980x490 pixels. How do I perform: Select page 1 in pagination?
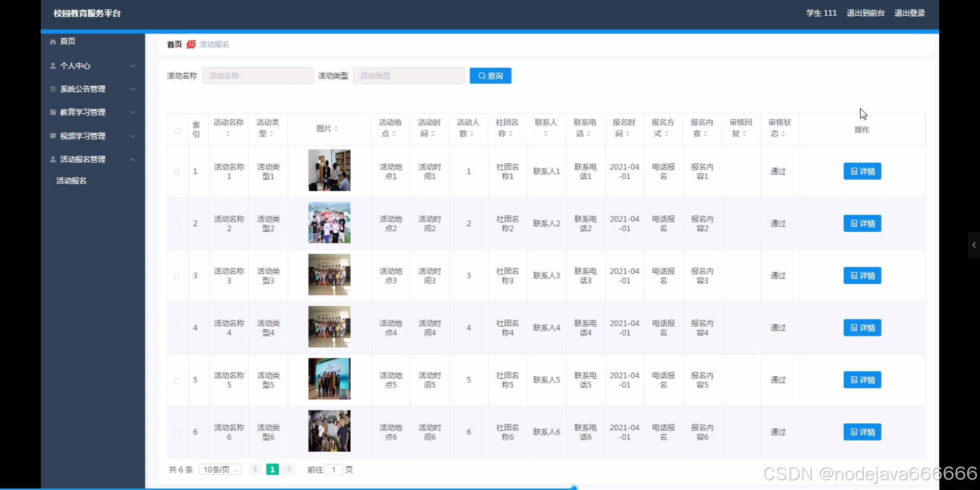click(273, 469)
